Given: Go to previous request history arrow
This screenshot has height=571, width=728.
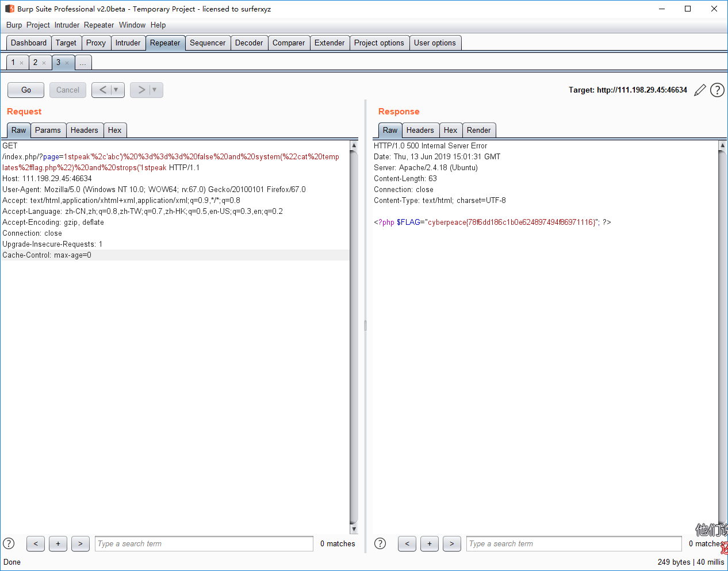Looking at the screenshot, I should coord(102,90).
